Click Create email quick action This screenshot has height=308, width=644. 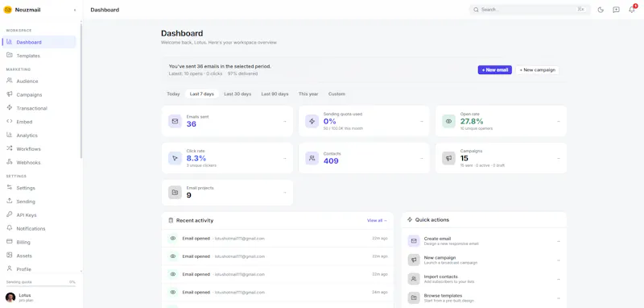tap(484, 241)
